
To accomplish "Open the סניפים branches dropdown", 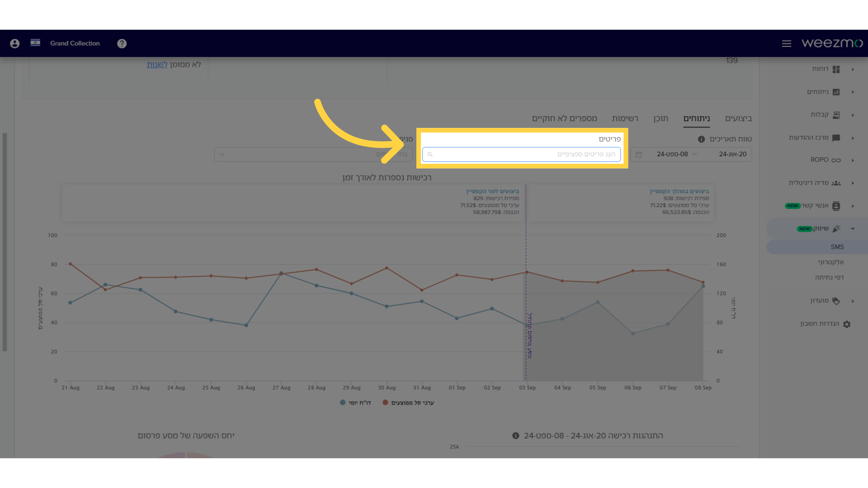I will point(313,155).
